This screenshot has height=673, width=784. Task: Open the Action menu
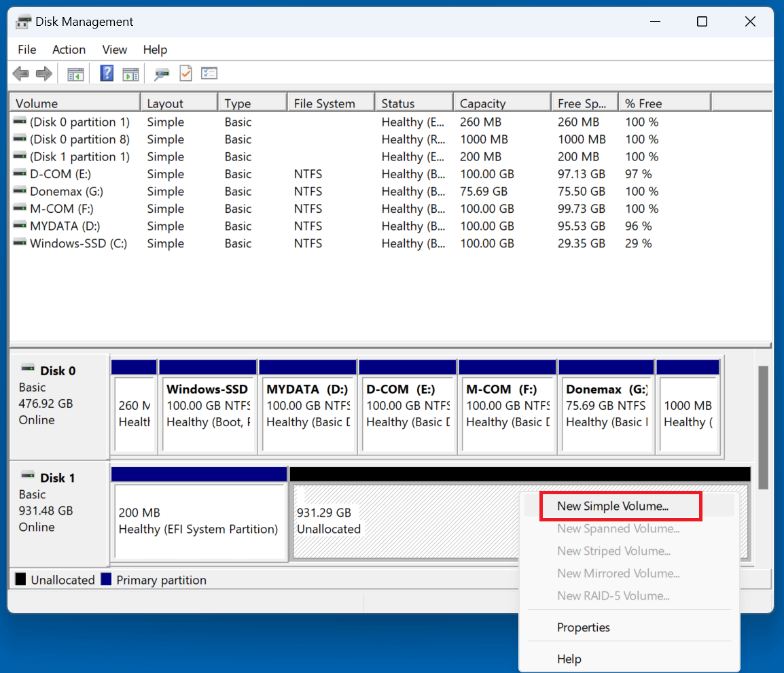[69, 49]
